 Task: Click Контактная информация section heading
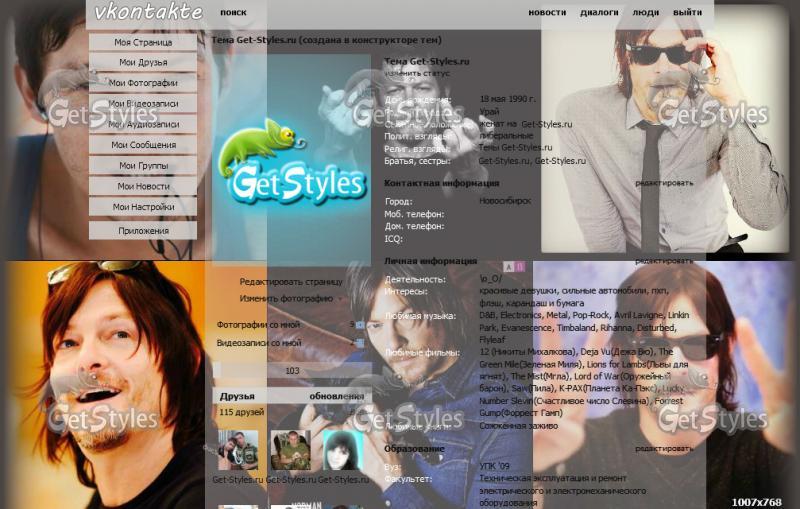pyautogui.click(x=441, y=183)
